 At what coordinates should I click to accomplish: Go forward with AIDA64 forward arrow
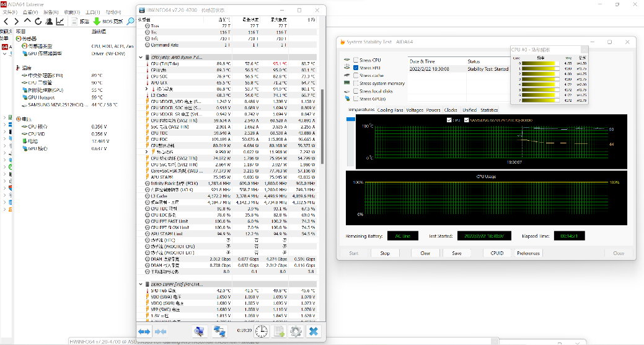click(17, 21)
